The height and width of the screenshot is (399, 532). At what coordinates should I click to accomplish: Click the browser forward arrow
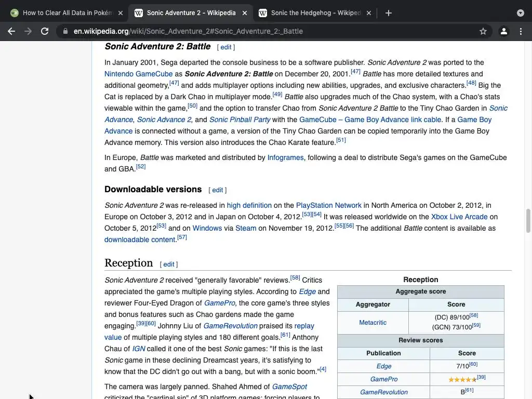[28, 31]
